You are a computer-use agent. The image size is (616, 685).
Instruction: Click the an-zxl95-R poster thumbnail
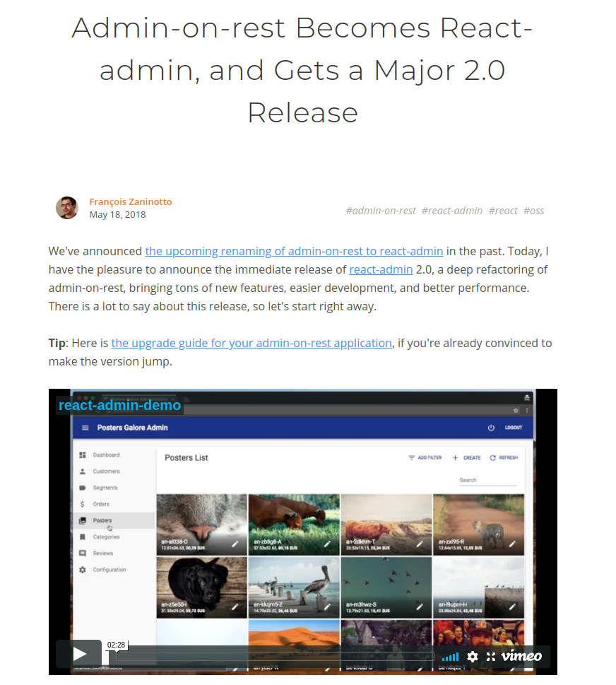(x=478, y=525)
